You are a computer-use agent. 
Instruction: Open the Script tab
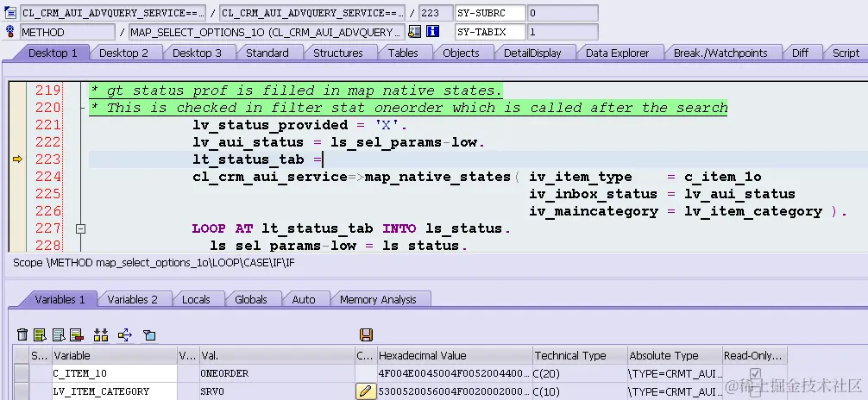(846, 53)
